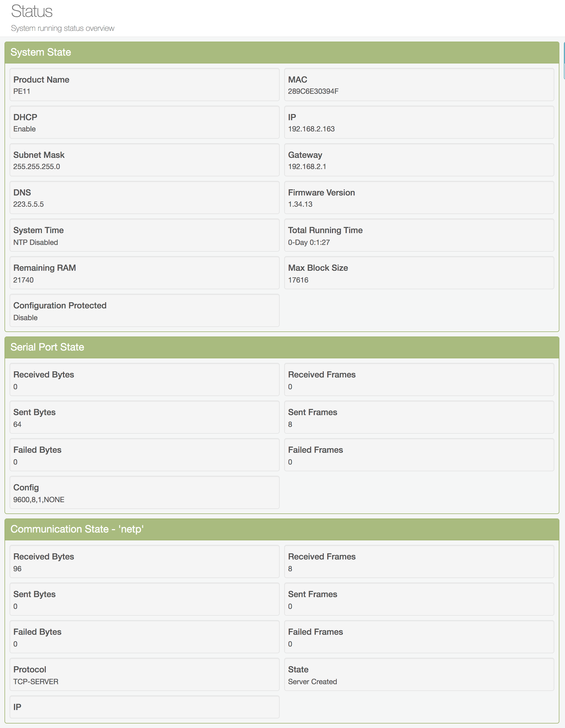
Task: Click the Gateway 192.168.2.1 value
Action: pos(307,167)
